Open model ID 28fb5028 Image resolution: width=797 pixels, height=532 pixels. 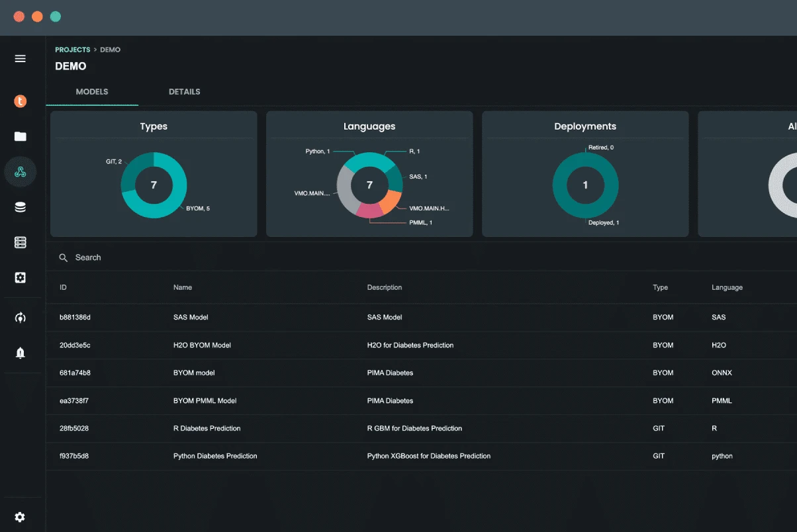tap(74, 428)
